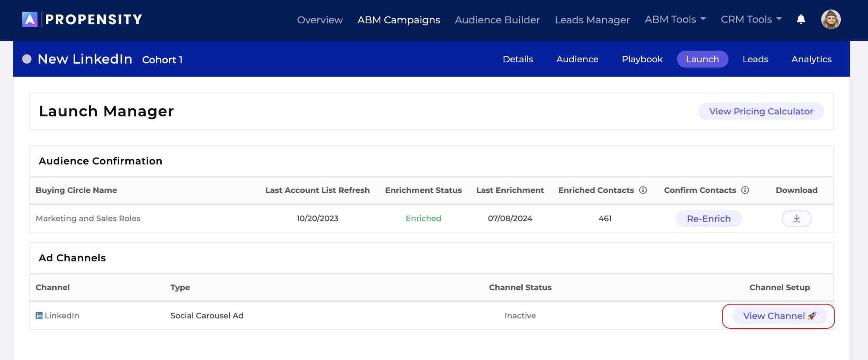Click the Social Carousel Ad type cell
868x360 pixels.
coord(207,315)
